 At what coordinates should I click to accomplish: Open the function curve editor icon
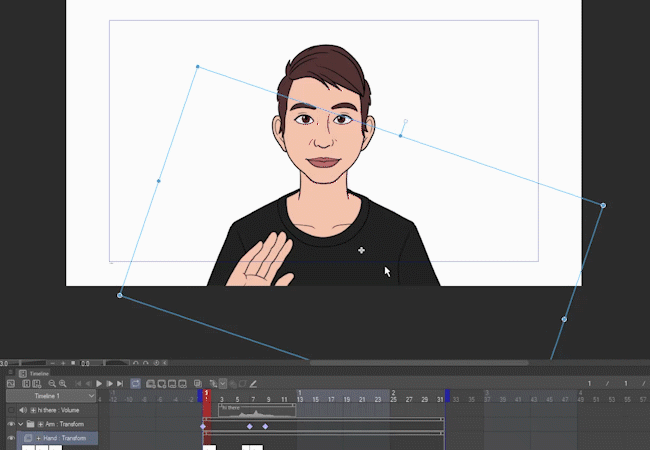pyautogui.click(x=11, y=384)
